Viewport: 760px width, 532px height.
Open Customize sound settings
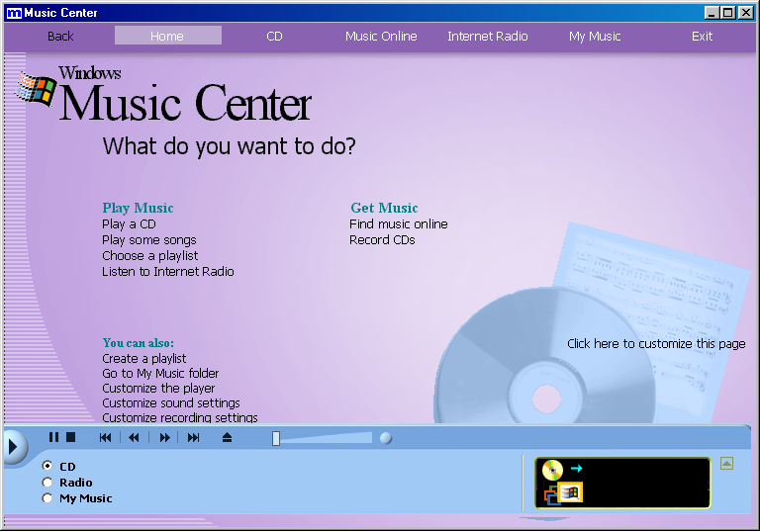pos(171,403)
